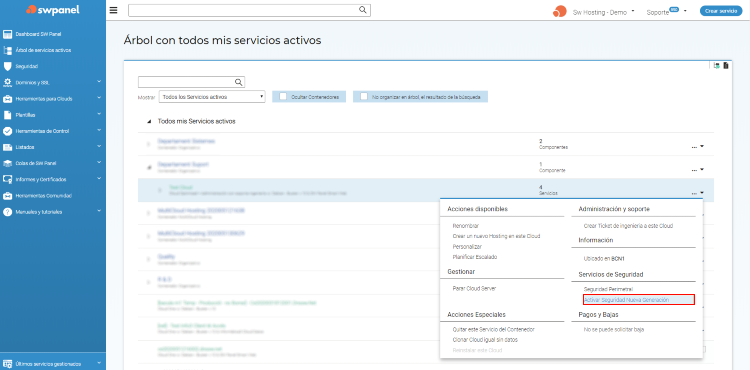Open Dashboard SW Panel sidebar link
The width and height of the screenshot is (750, 370).
pos(38,34)
